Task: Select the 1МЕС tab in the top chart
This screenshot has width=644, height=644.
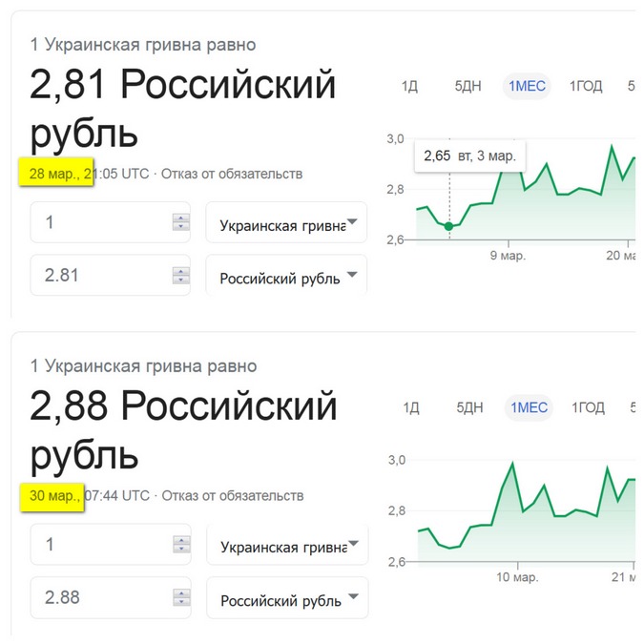Action: click(527, 86)
